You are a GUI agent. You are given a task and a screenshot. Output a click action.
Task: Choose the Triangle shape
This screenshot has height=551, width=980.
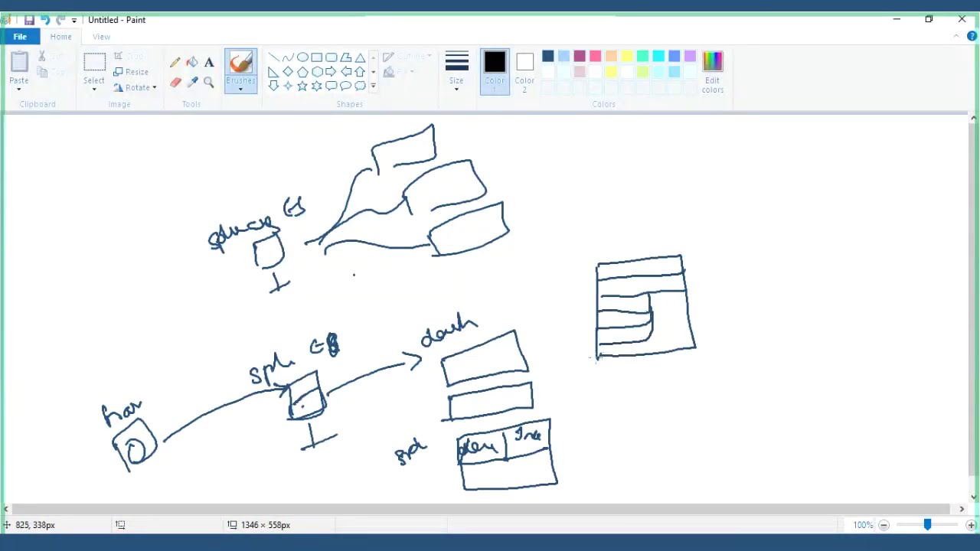(360, 57)
